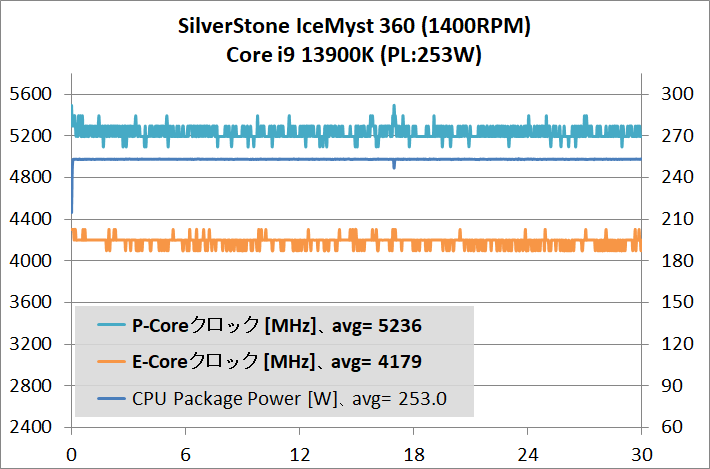Click left axis label 4000
710x469 pixels.
pos(31,260)
